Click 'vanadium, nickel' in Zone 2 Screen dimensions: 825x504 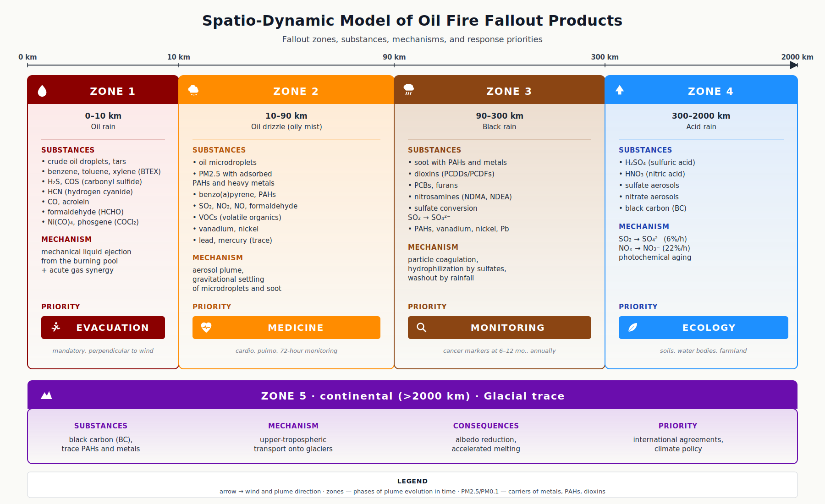click(x=229, y=229)
